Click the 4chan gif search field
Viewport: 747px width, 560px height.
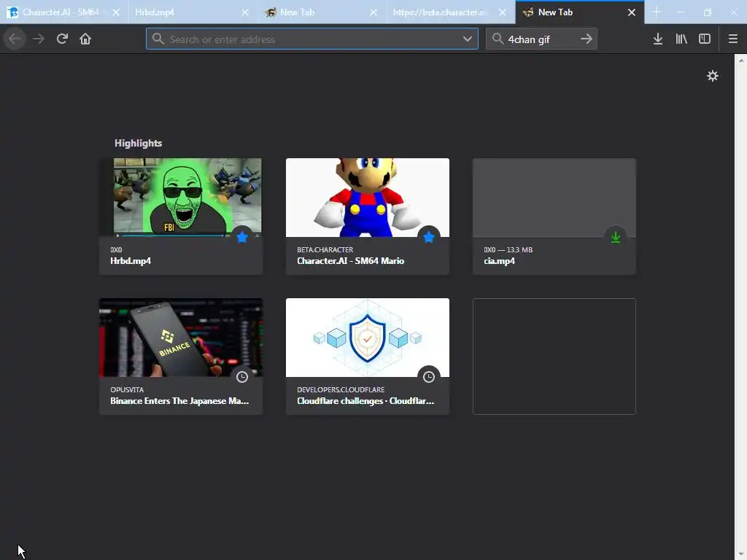[541, 39]
